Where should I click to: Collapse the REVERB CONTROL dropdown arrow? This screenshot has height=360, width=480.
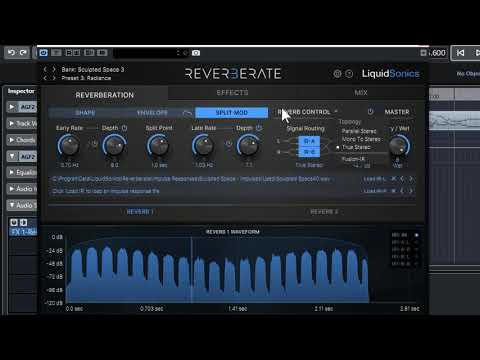[x=336, y=111]
